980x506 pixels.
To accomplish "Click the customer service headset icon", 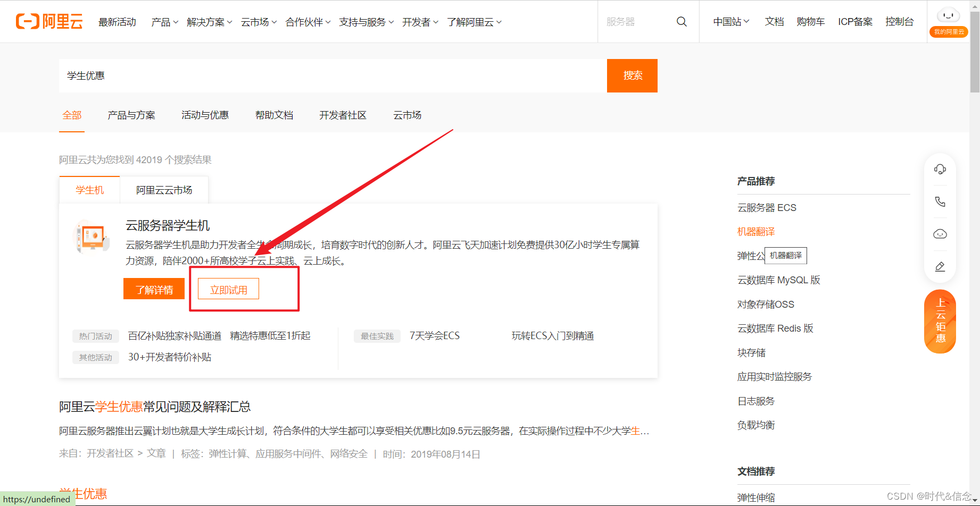I will pos(940,169).
